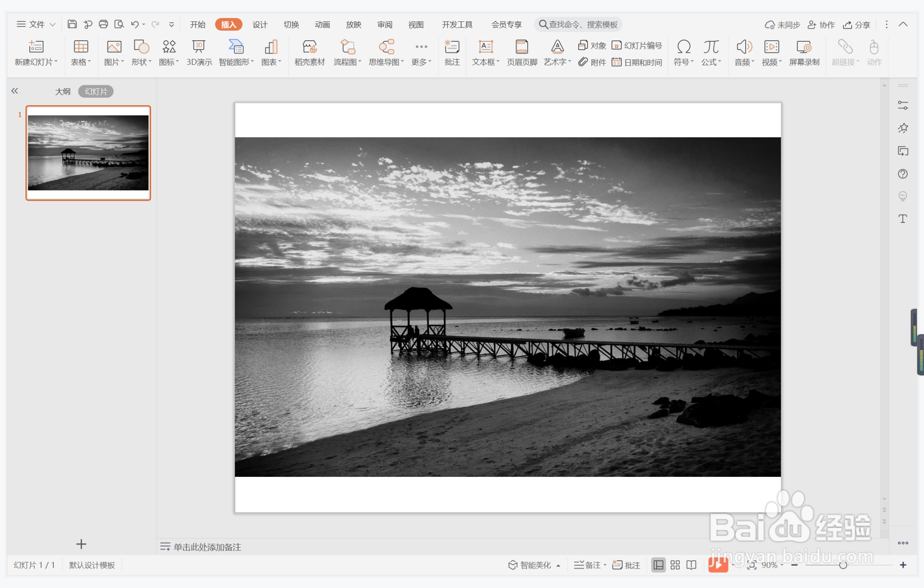Switch to reading view mode

(x=691, y=565)
